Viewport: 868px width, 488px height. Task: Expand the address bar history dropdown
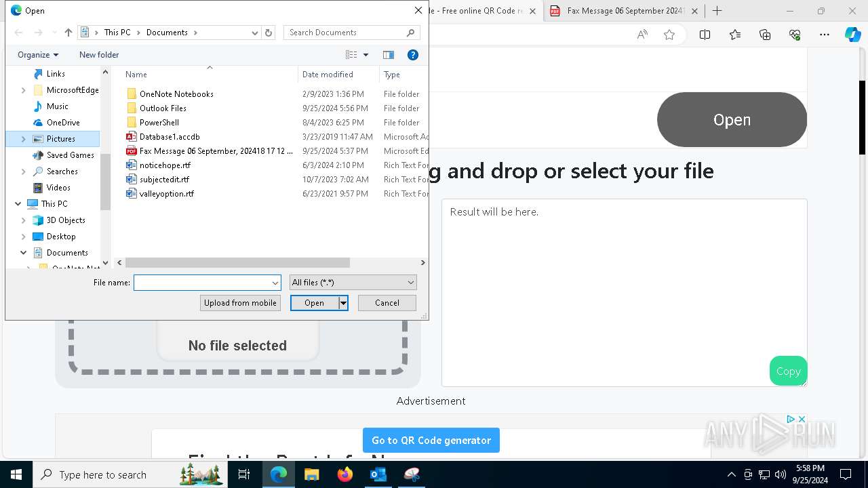click(x=255, y=33)
